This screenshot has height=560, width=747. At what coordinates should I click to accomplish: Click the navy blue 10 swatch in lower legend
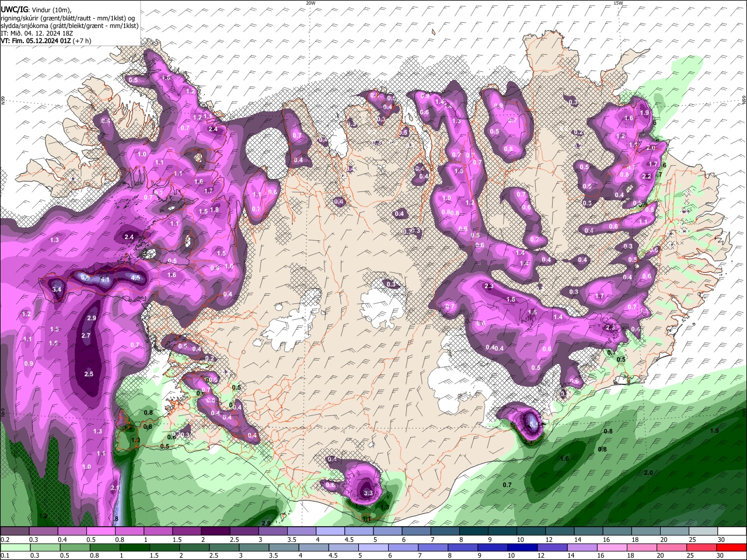[522, 547]
